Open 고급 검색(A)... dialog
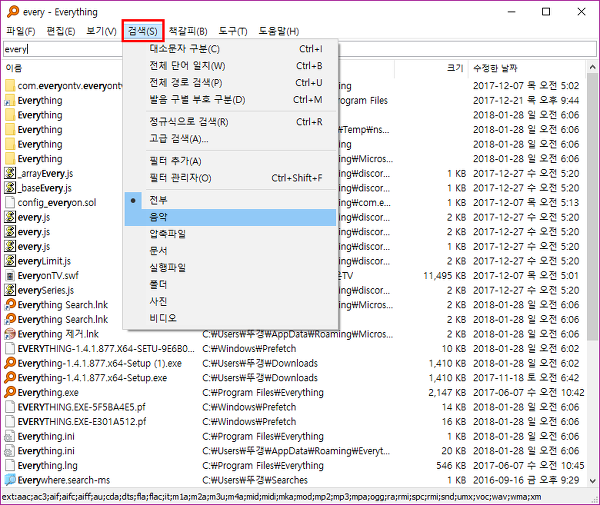This screenshot has height=505, width=600. (x=230, y=139)
